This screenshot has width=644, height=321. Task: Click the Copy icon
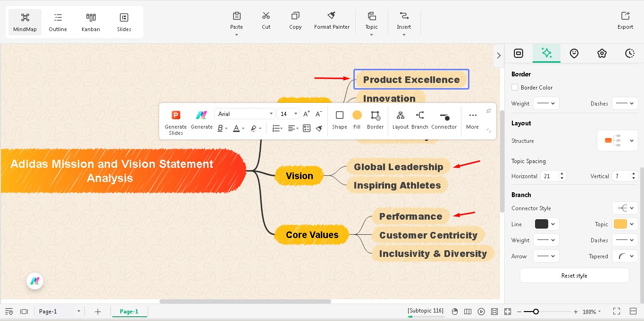295,16
